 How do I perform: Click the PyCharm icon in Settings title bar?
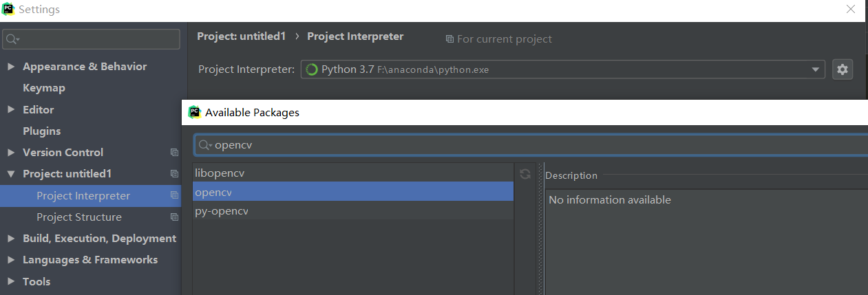click(9, 9)
